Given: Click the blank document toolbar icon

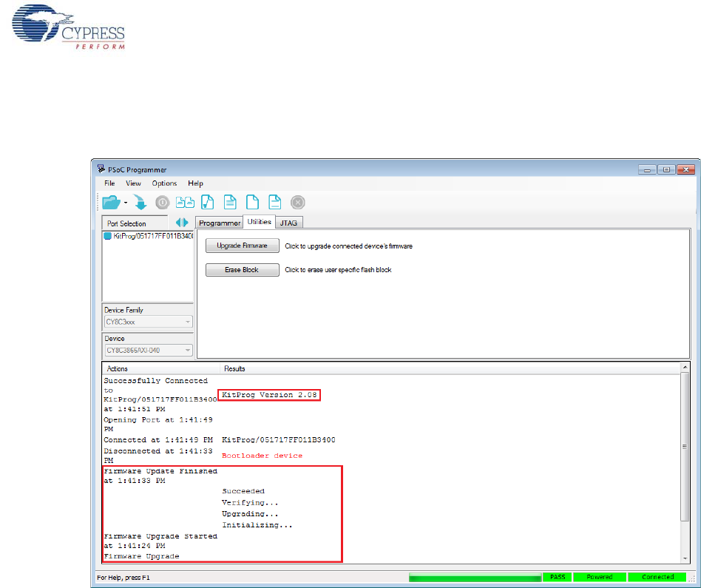Looking at the screenshot, I should (252, 203).
